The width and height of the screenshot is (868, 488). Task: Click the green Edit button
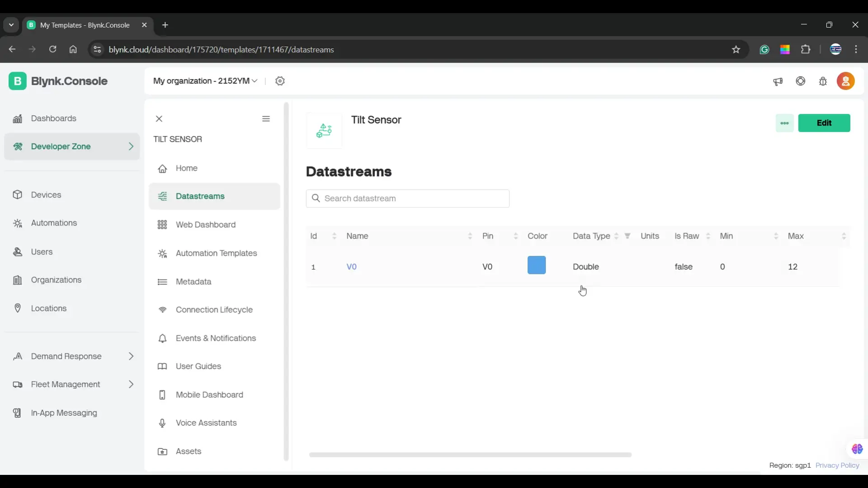click(x=824, y=123)
